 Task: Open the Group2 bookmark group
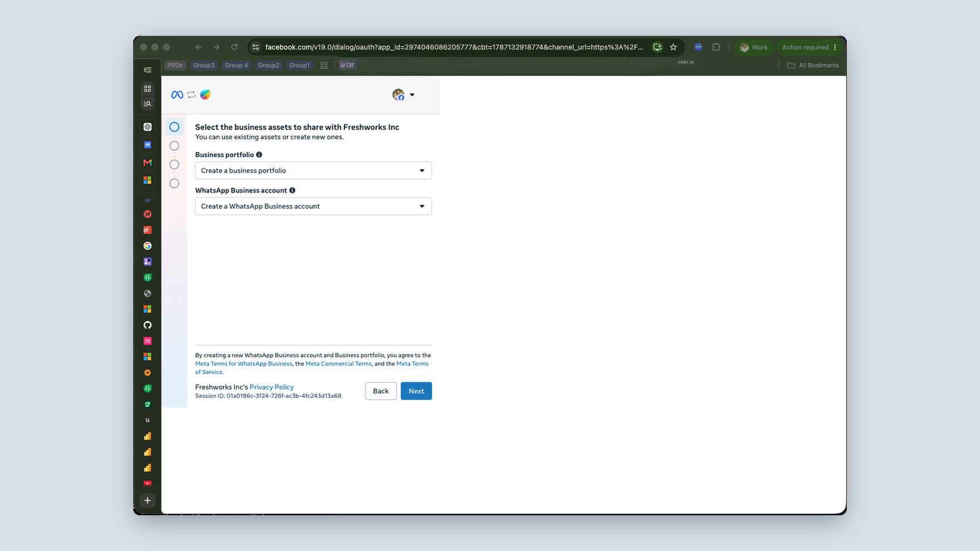click(x=268, y=65)
